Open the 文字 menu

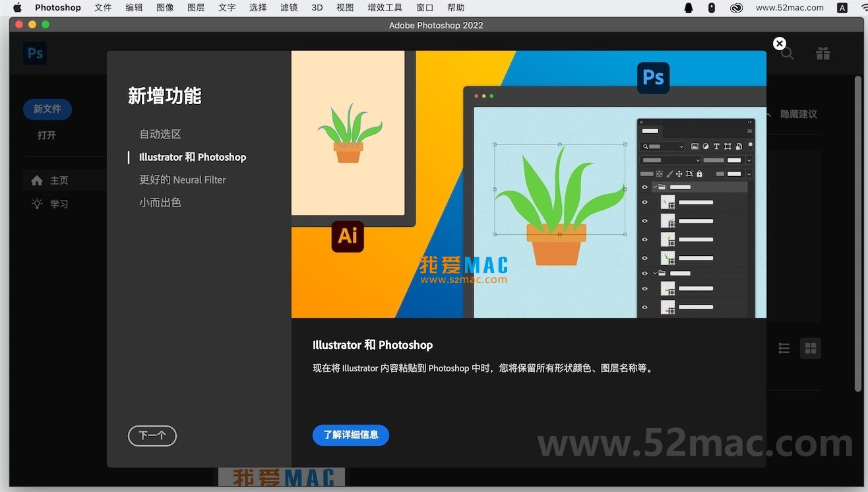click(x=227, y=8)
